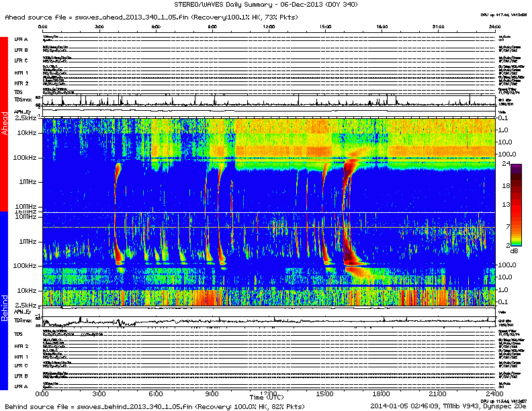Click the Time (UTC) axis label

coord(267,397)
